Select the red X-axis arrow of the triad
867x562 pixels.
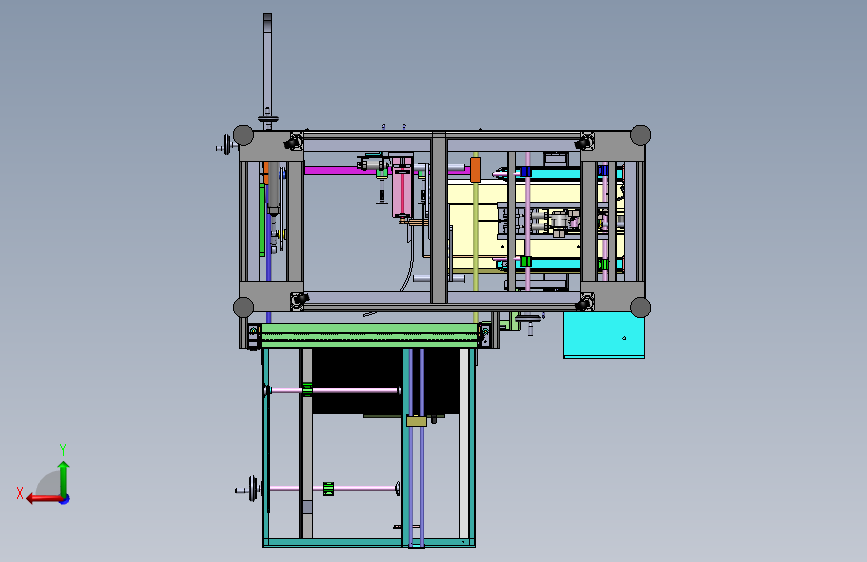tap(44, 499)
